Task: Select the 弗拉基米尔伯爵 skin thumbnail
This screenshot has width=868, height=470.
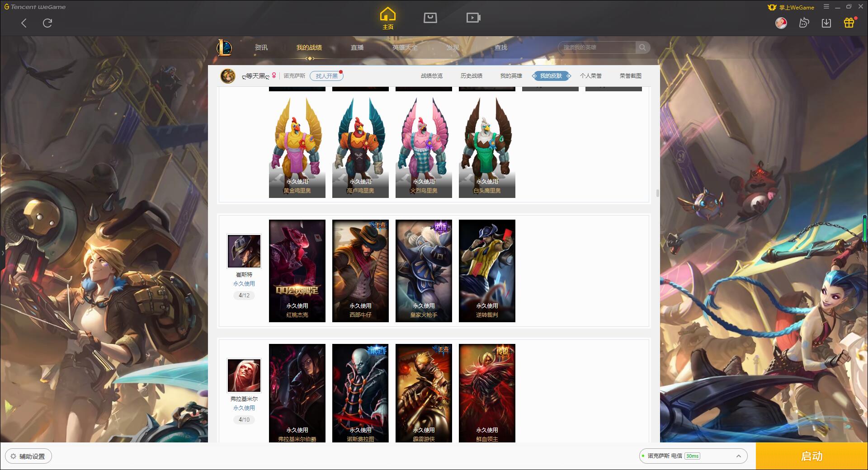Action: tap(297, 393)
